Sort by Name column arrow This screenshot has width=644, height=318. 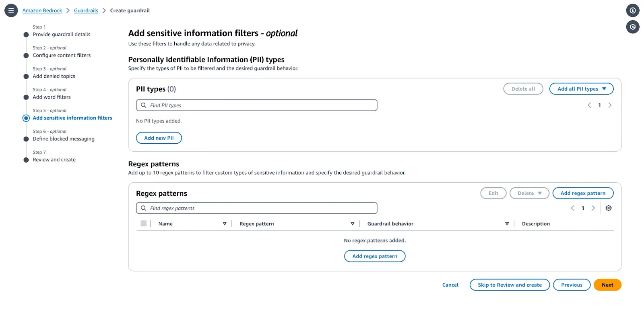point(225,224)
